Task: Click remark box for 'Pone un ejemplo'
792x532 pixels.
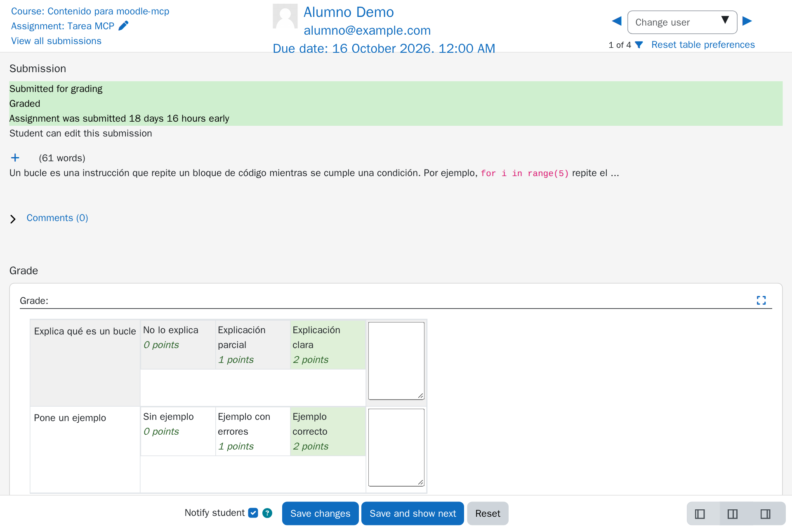Action: point(396,447)
